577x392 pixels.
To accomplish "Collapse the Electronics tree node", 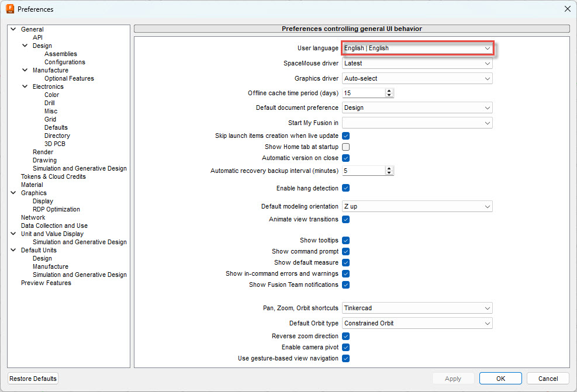I will [x=25, y=86].
